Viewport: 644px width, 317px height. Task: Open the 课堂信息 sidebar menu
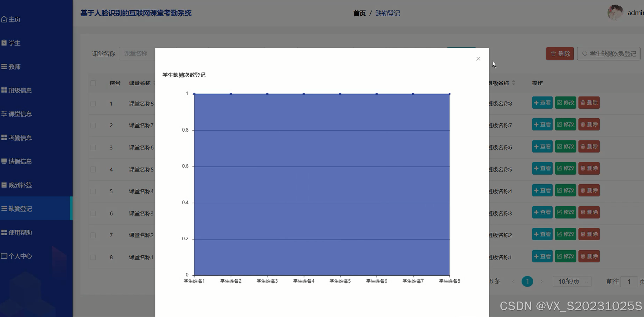(36, 114)
